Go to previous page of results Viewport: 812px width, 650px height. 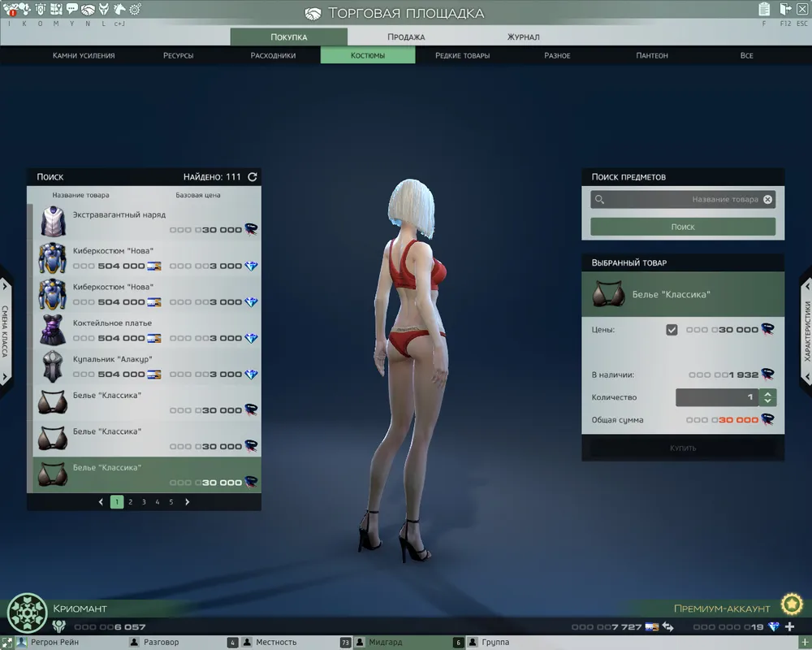tap(101, 502)
